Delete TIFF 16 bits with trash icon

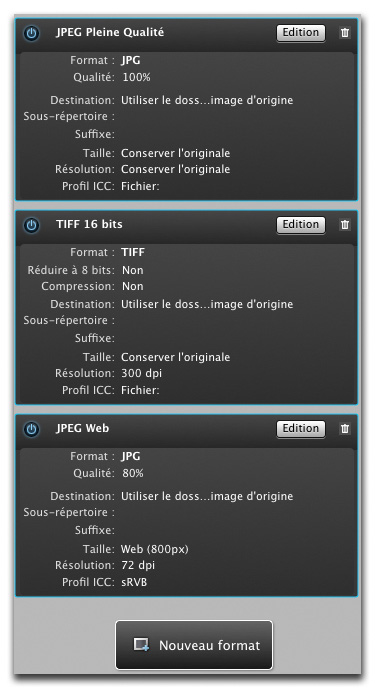tap(345, 225)
